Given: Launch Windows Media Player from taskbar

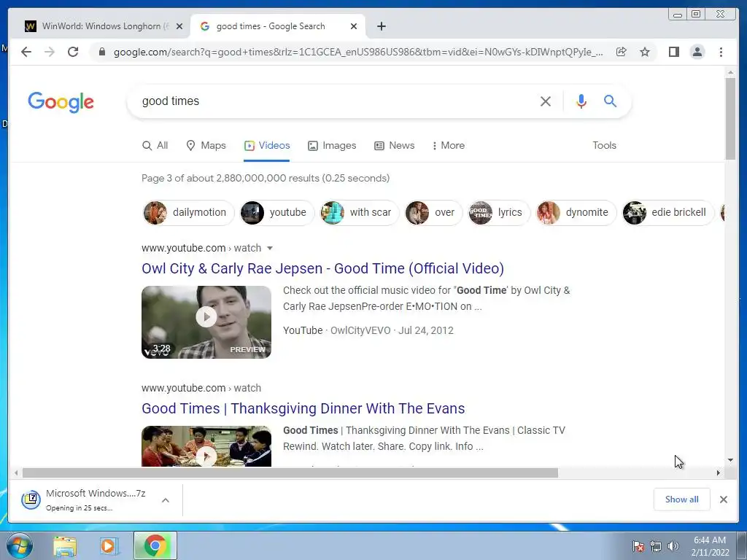Looking at the screenshot, I should (108, 545).
